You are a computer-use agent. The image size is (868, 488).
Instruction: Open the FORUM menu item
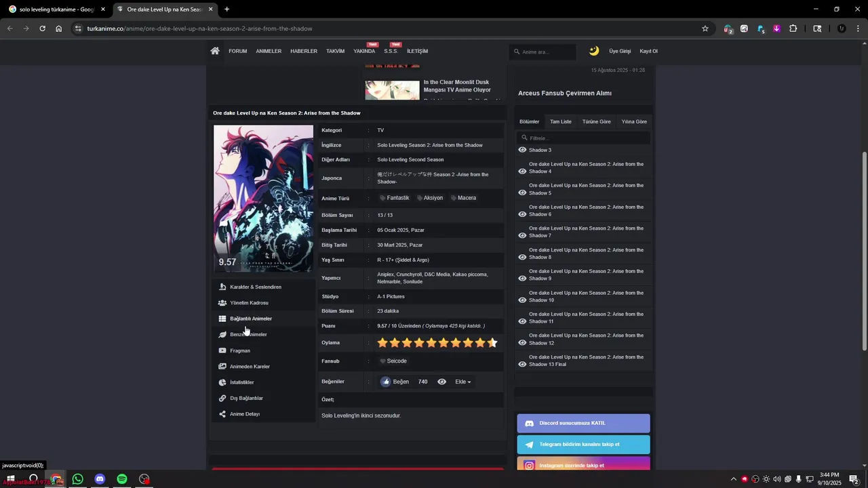coord(237,51)
